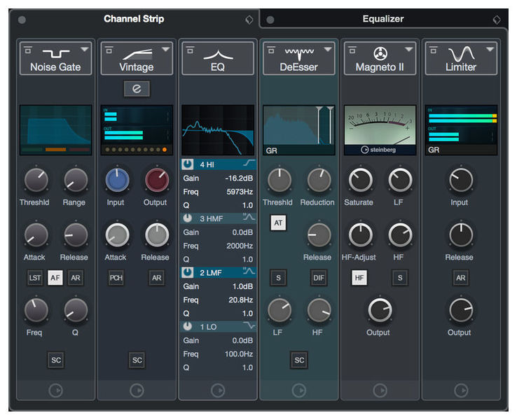
Task: Open the Limiter module dropdown arrow
Action: 491,49
